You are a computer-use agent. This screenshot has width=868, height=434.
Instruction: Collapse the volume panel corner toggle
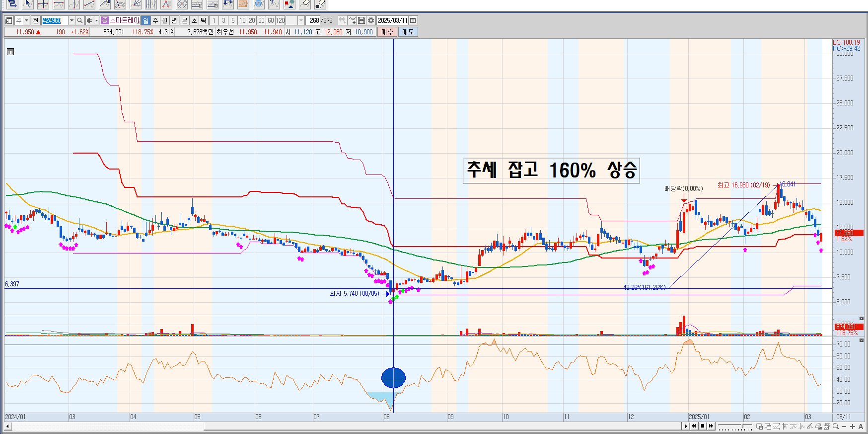click(862, 318)
